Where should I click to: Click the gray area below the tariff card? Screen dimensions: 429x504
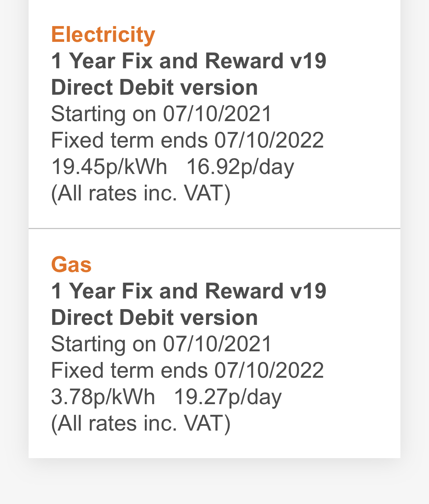[x=214, y=483]
